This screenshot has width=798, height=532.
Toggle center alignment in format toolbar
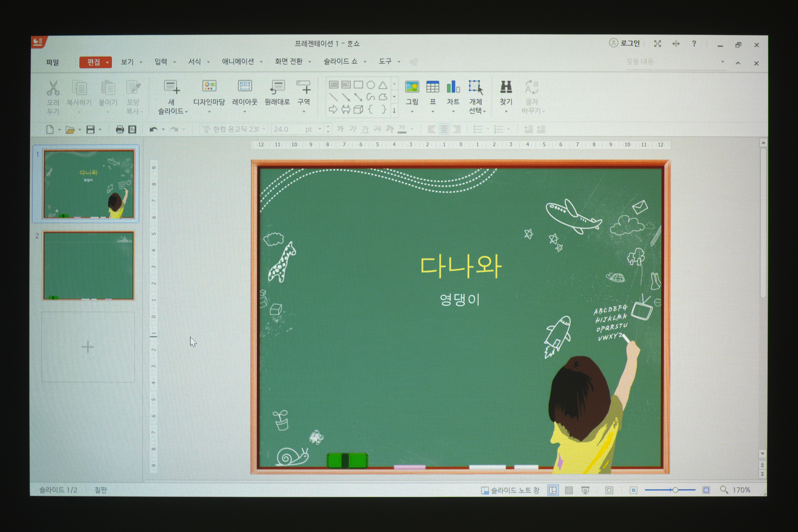[444, 129]
